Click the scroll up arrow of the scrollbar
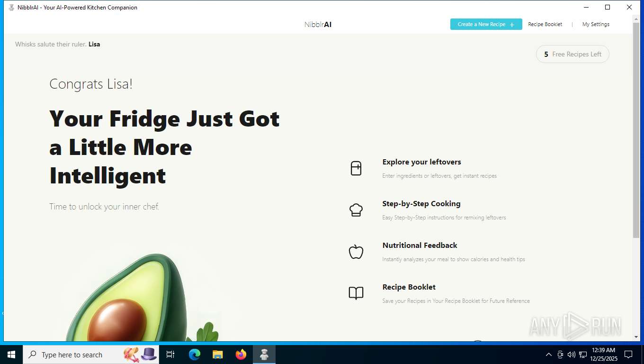 [x=636, y=18]
